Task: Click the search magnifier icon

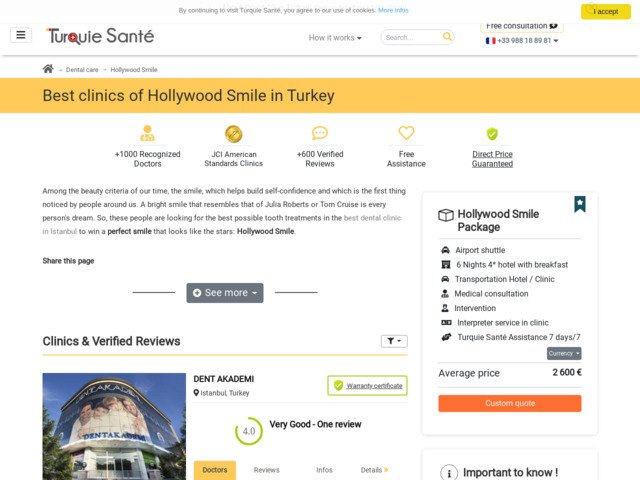Action: 447,37
